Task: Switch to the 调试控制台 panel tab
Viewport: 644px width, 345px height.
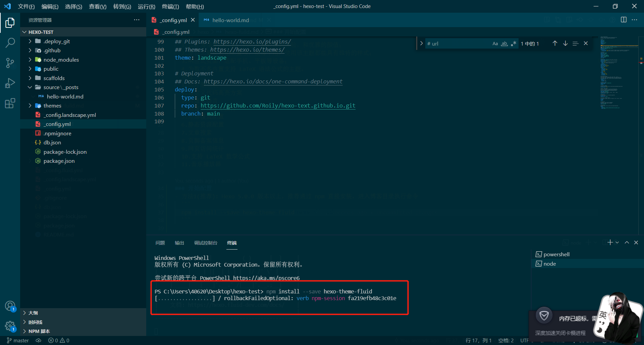Action: coord(206,243)
